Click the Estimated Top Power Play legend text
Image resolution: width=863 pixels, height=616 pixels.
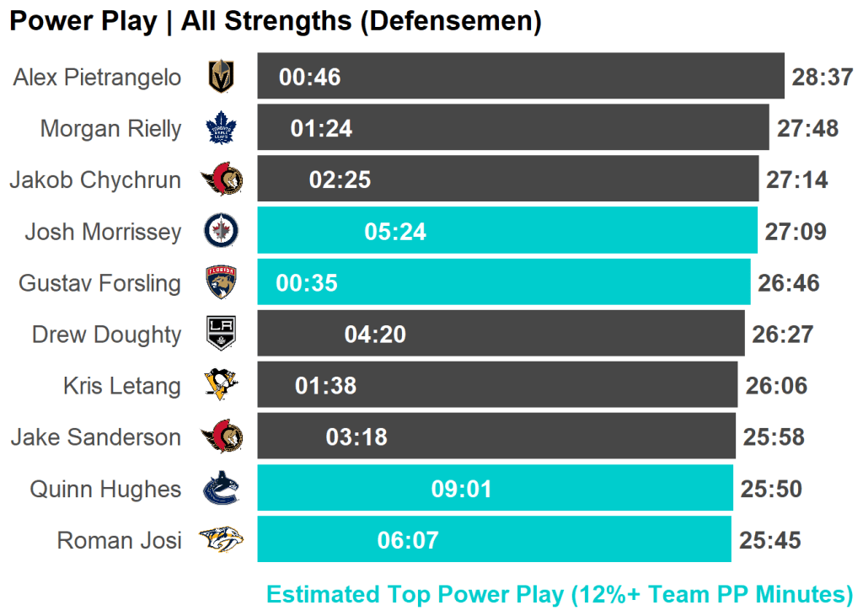pos(560,594)
